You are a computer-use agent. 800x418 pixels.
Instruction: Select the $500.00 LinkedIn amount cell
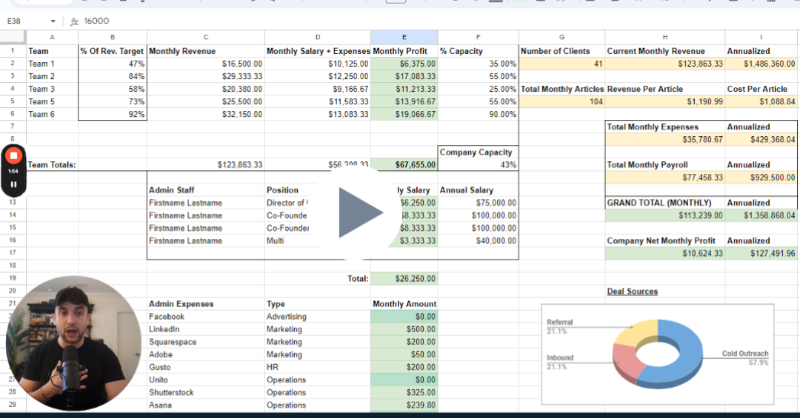tap(404, 329)
